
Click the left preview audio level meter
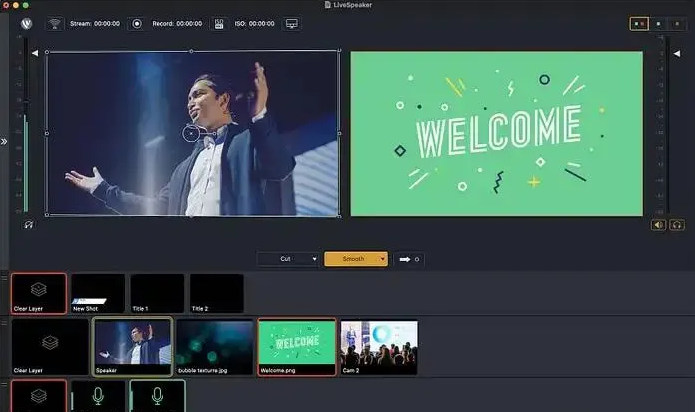tap(26, 125)
